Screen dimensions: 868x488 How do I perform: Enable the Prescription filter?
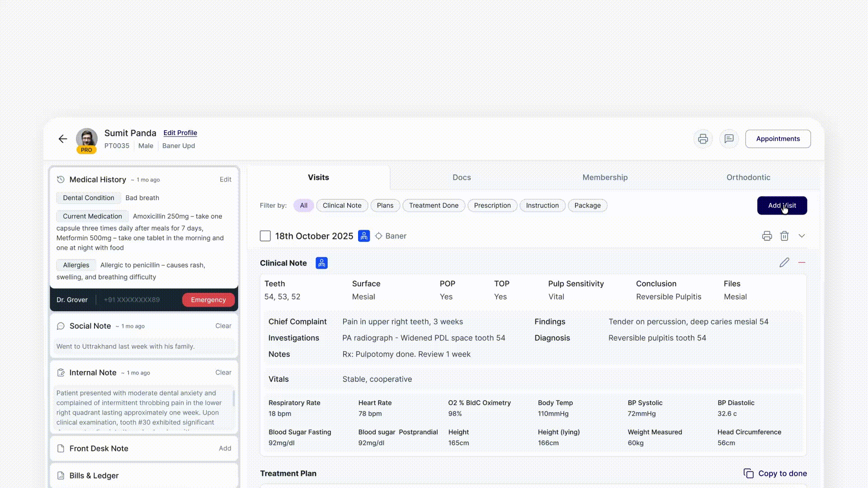(492, 205)
